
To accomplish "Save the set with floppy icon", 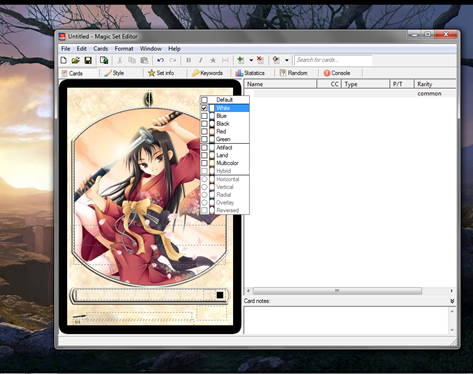I will (88, 60).
